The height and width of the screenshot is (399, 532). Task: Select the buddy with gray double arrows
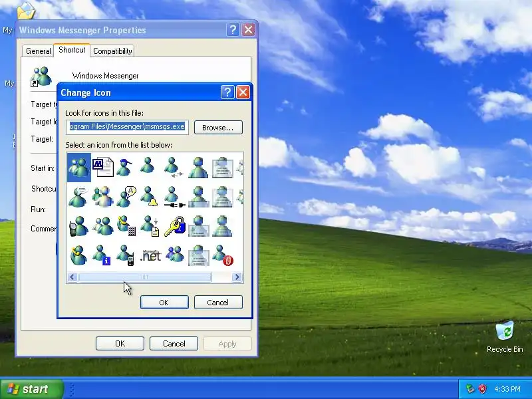tap(174, 167)
